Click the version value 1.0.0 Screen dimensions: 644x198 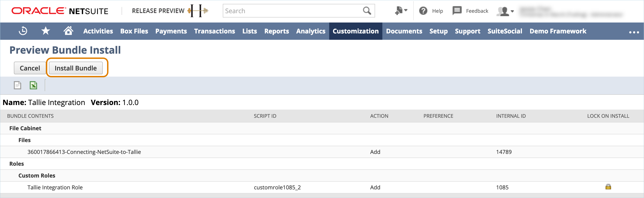(130, 103)
